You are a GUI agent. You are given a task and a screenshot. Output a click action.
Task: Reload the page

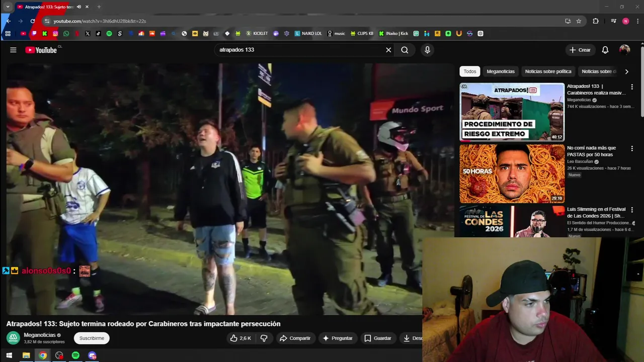(33, 21)
